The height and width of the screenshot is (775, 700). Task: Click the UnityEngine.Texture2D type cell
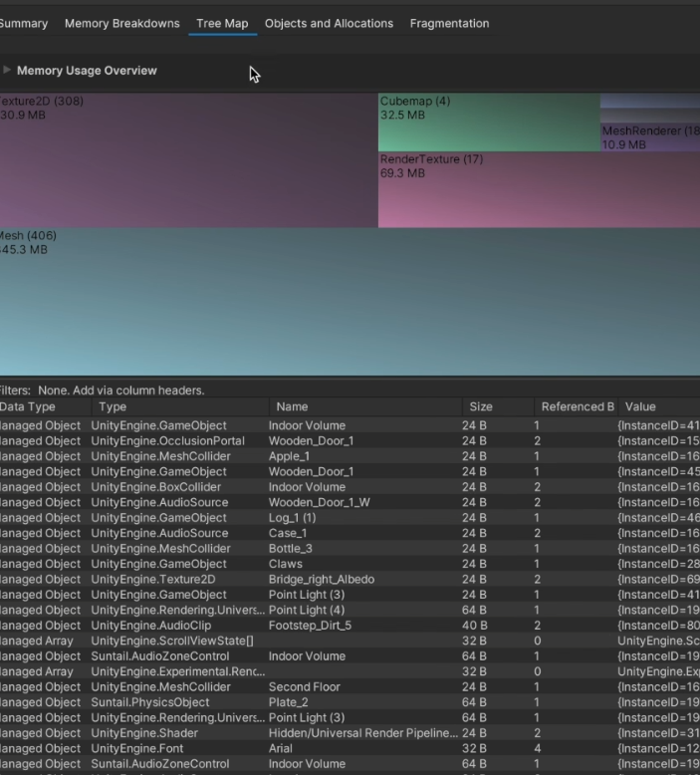[x=152, y=579]
